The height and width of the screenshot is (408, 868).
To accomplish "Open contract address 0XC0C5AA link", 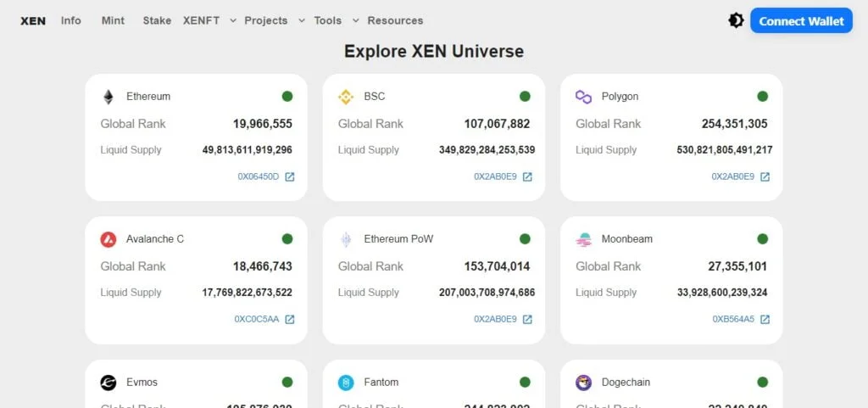I will (257, 320).
